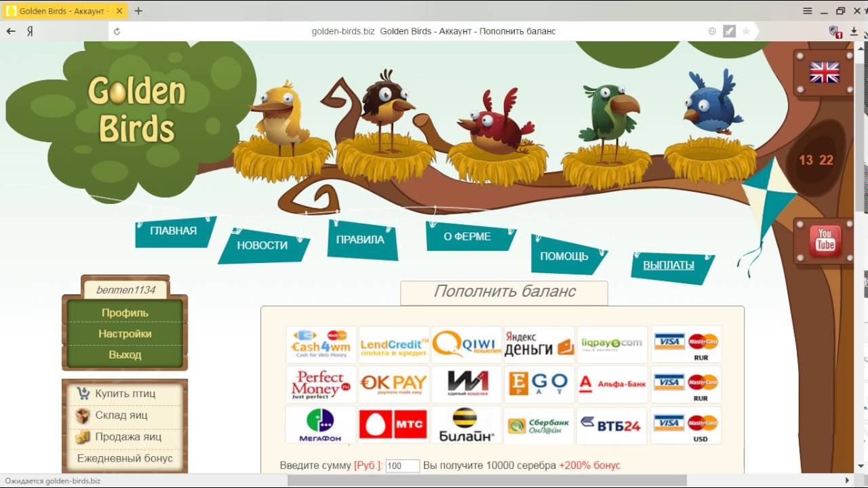
Task: Click the browser address bar
Action: 433,31
